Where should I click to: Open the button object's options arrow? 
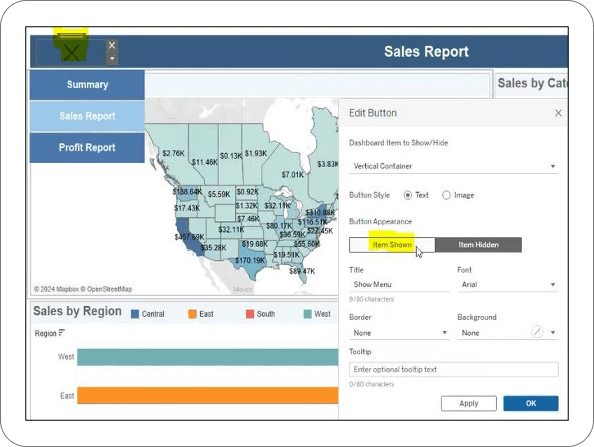point(112,59)
